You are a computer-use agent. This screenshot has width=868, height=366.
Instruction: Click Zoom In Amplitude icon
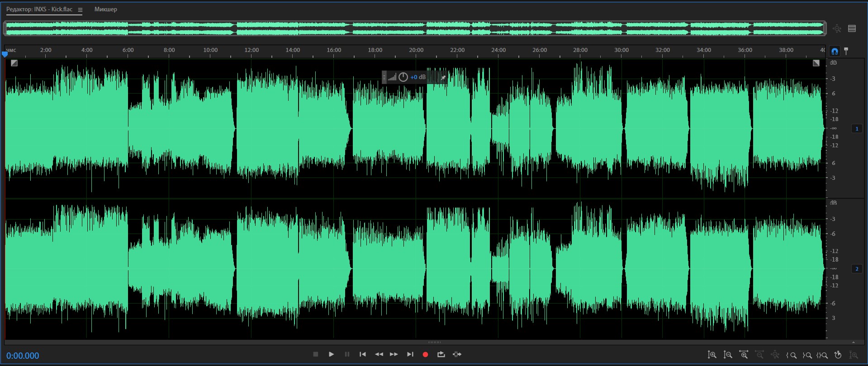[x=712, y=355]
